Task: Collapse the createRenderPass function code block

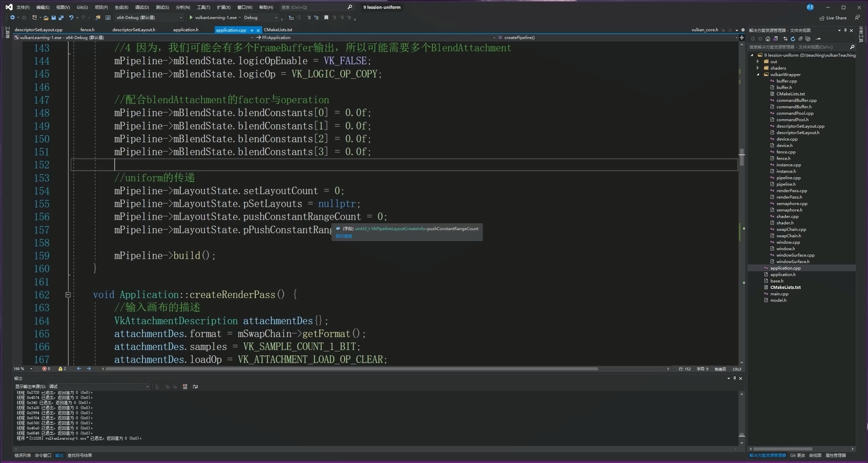Action: click(x=68, y=295)
